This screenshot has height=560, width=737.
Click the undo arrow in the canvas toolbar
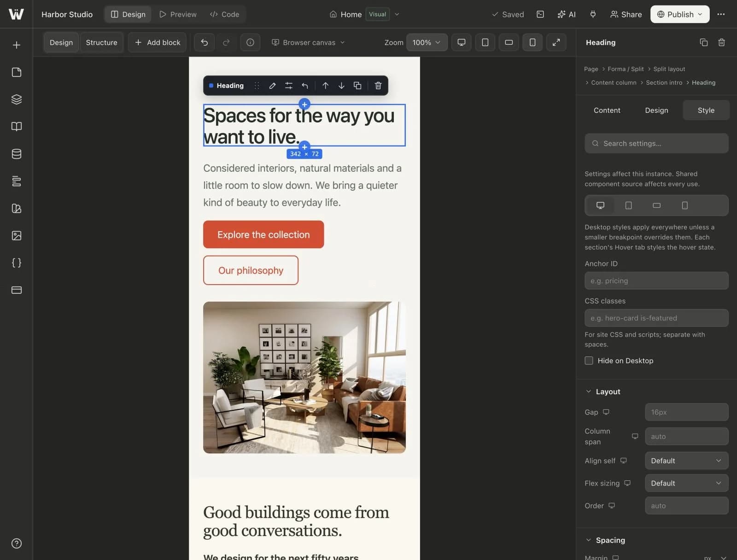point(205,42)
